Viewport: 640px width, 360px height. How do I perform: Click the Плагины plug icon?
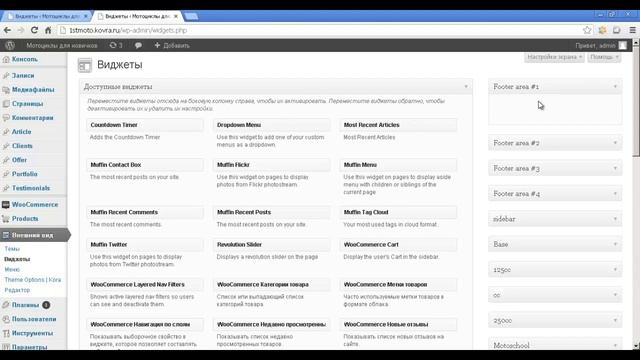click(6, 305)
